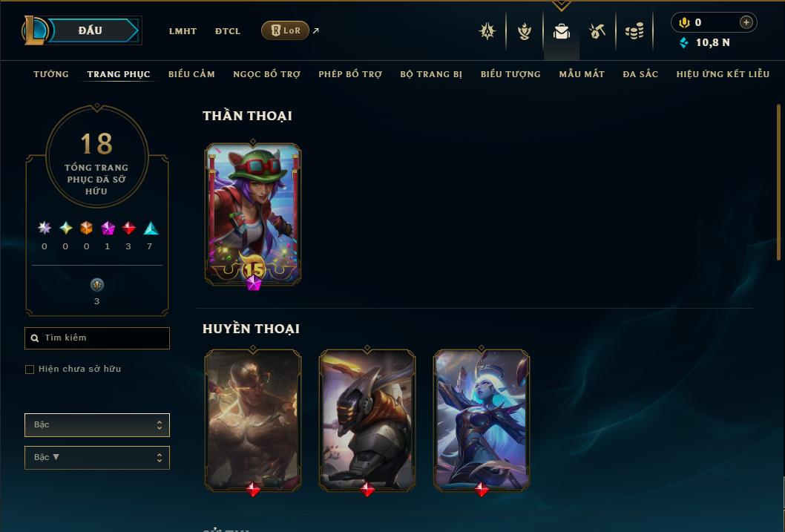
Task: Switch to the TƯỚNG tab
Action: pyautogui.click(x=51, y=74)
